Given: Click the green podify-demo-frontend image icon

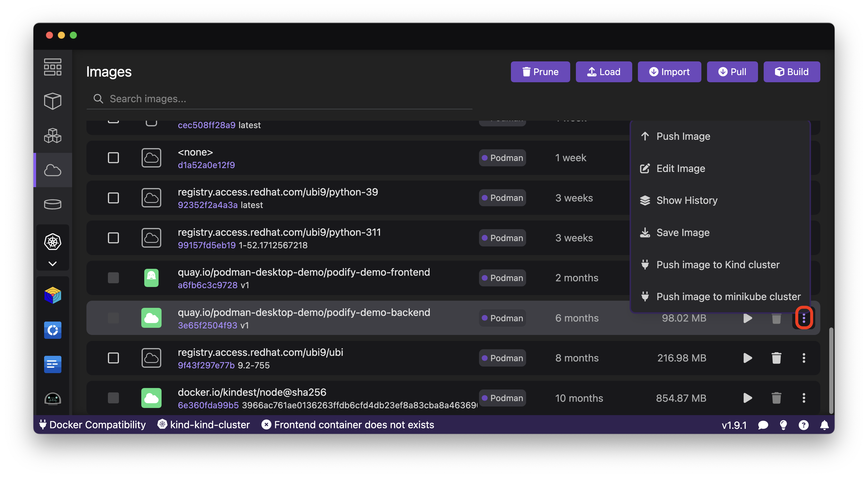Looking at the screenshot, I should [151, 278].
